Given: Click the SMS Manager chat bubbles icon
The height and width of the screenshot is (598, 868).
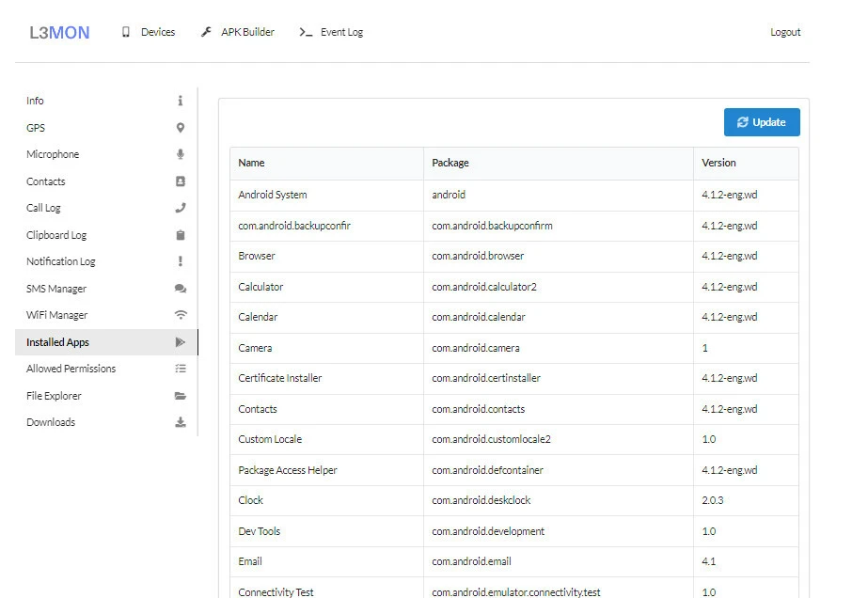Looking at the screenshot, I should point(181,289).
